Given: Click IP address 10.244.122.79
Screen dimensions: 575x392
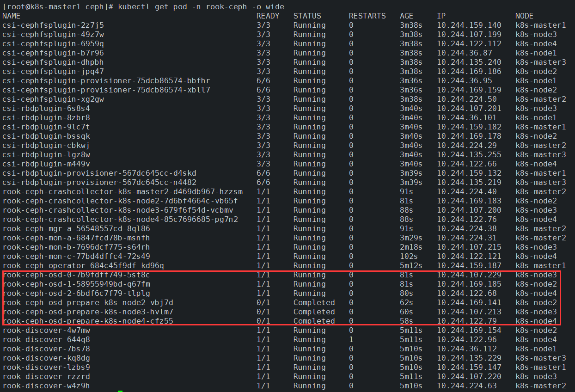Looking at the screenshot, I should pyautogui.click(x=467, y=321).
